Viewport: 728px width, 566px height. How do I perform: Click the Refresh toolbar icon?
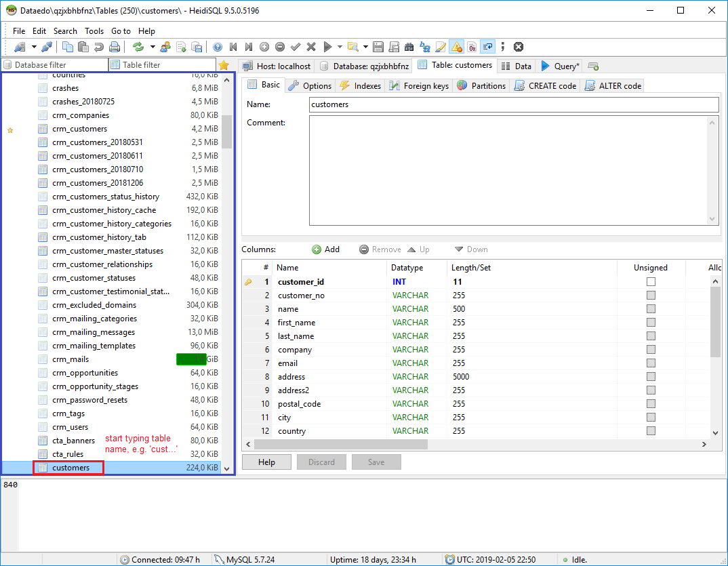click(138, 47)
